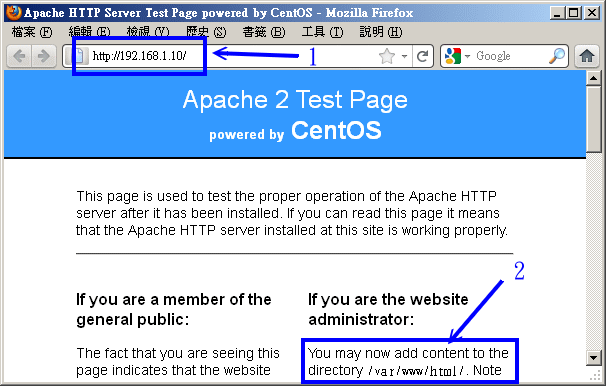The image size is (606, 386).
Task: Bookmark this page with the star icon
Action: (386, 56)
